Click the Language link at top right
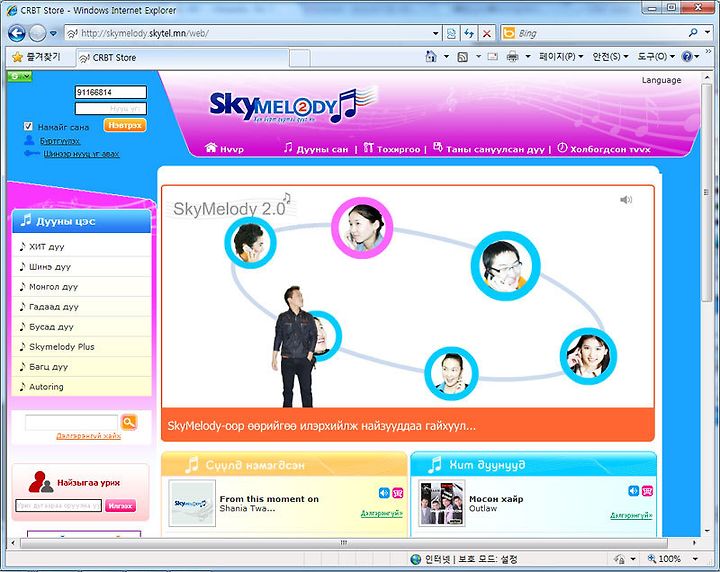The image size is (720, 572). coord(661,80)
